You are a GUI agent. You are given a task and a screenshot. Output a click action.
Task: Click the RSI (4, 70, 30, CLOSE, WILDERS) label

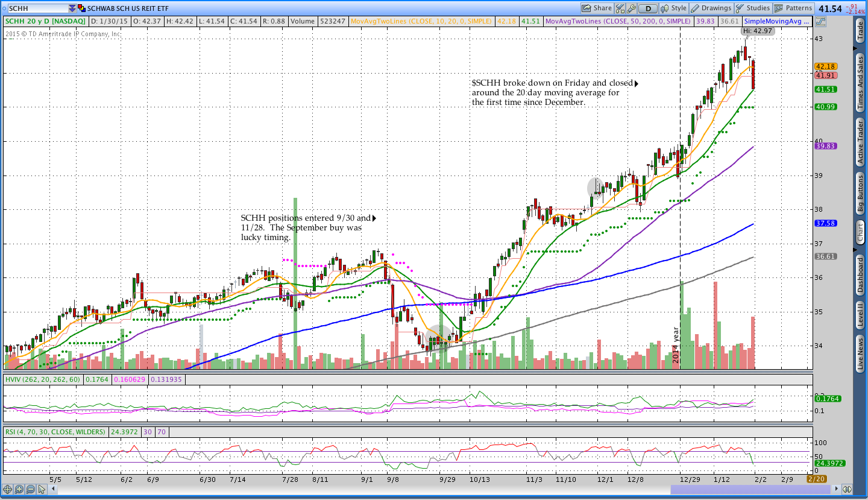pos(55,432)
